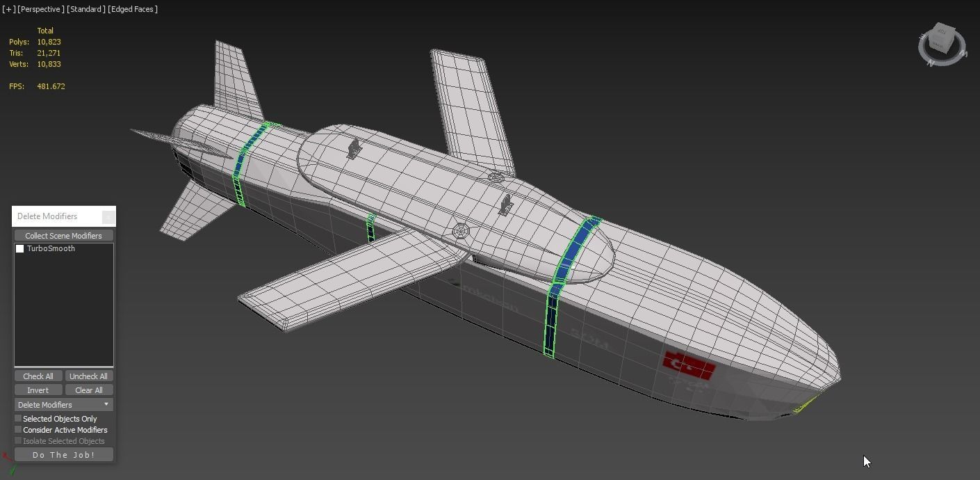Close the Delete Modifiers dialog
The height and width of the screenshot is (480, 980).
click(x=108, y=216)
